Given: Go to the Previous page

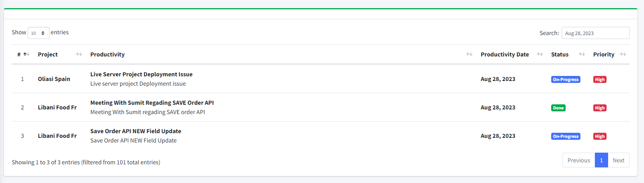Looking at the screenshot, I should point(578,160).
